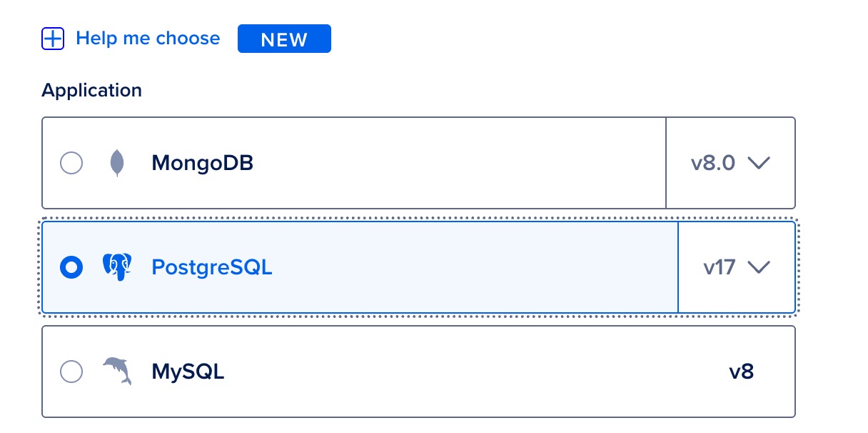This screenshot has width=868, height=433.
Task: Click the plus icon beside Help me choose
Action: point(53,39)
